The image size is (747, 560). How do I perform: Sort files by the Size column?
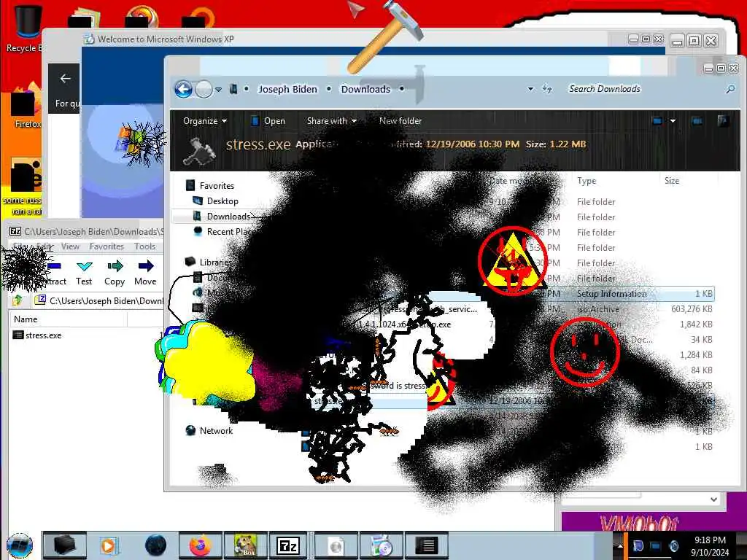pos(672,181)
